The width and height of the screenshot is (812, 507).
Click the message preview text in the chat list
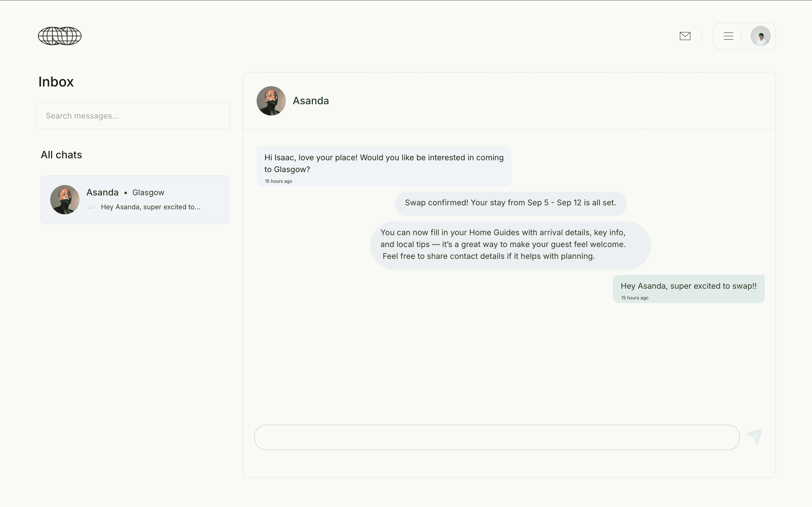tap(150, 207)
